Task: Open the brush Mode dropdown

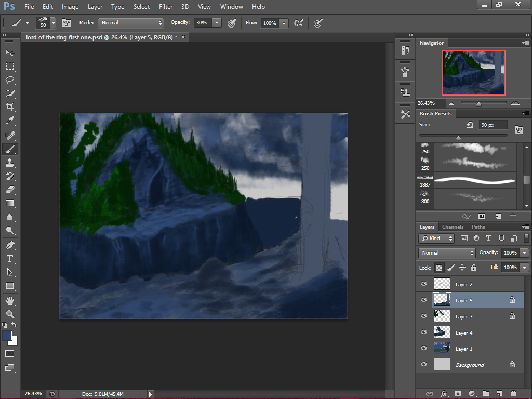Action: pos(131,23)
